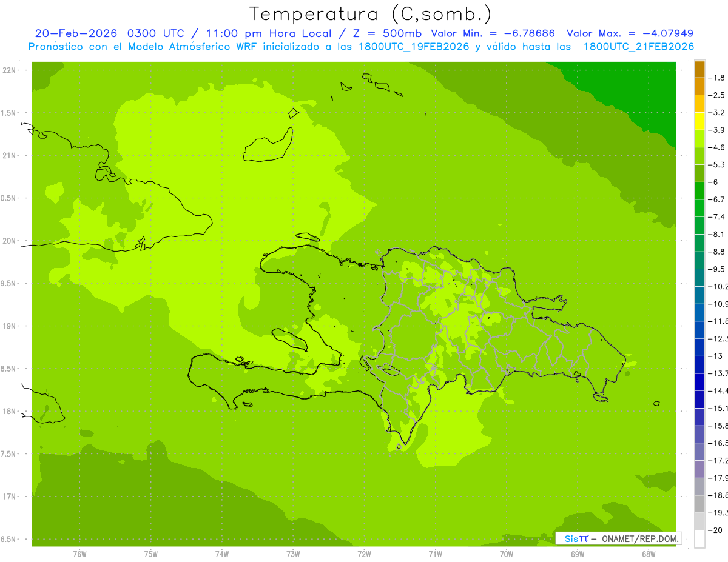Click the '-5.3' colorbar value label

click(x=716, y=165)
